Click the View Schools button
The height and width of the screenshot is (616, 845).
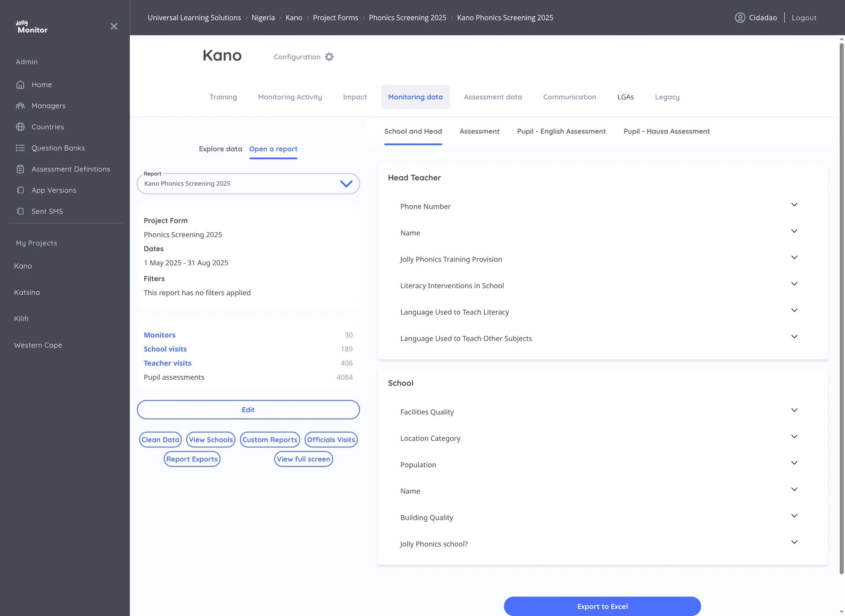(211, 440)
